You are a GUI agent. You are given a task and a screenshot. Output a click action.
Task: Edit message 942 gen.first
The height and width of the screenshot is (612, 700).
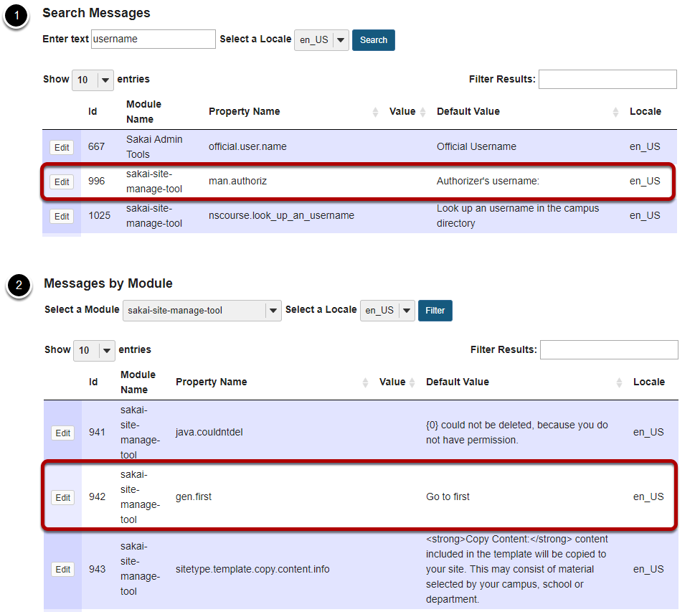(x=63, y=498)
